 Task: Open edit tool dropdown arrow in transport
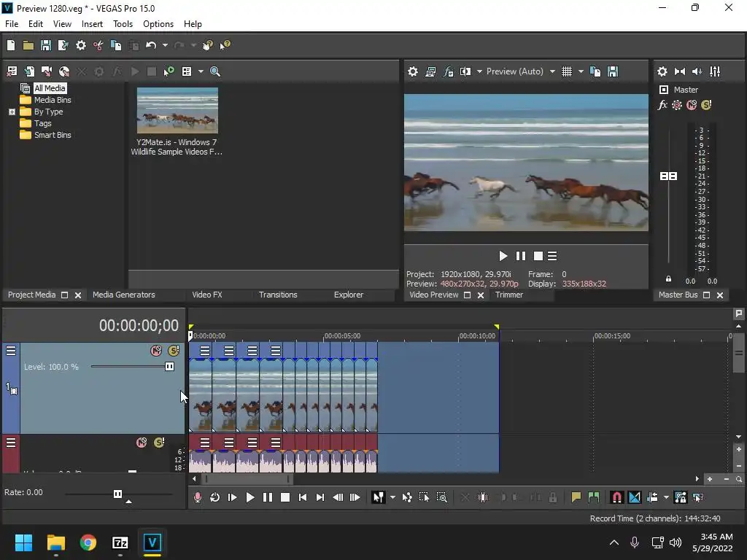392,497
